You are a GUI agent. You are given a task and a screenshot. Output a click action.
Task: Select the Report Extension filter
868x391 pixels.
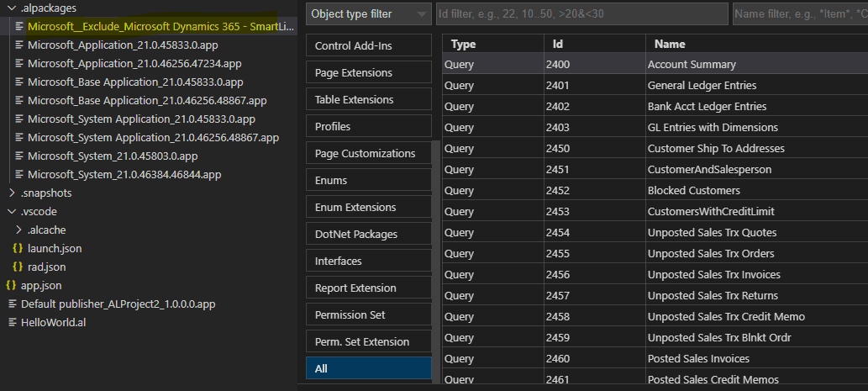(x=369, y=288)
